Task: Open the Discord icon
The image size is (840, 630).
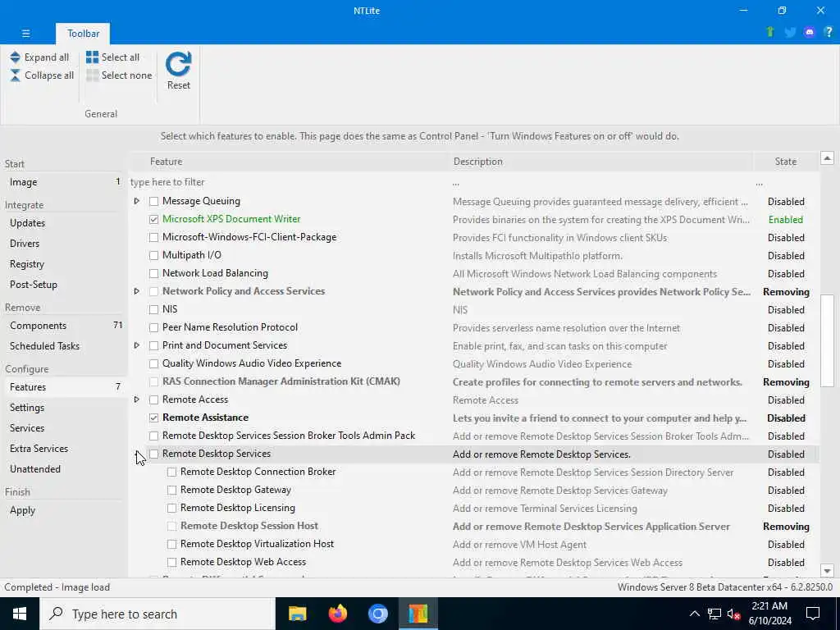Action: tap(810, 32)
